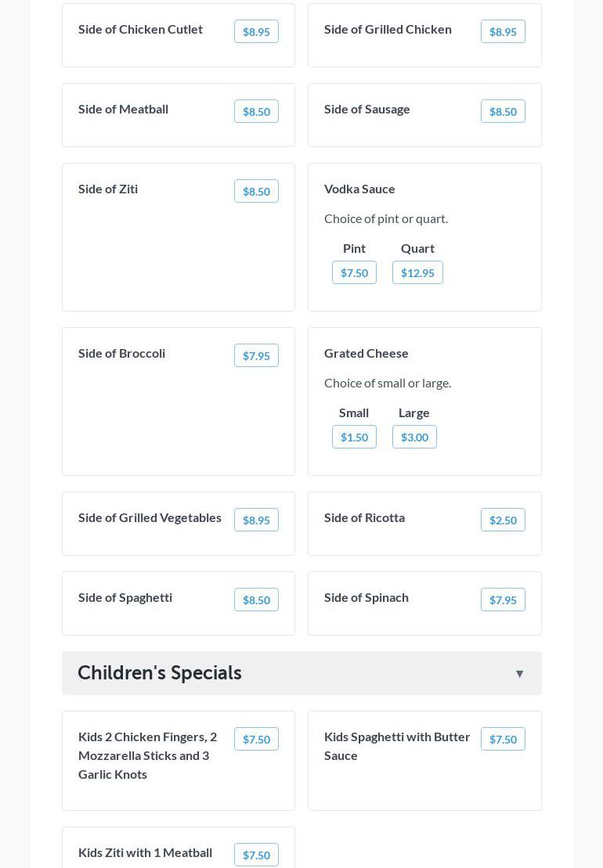
Task: Click the Children's Specials section header
Action: click(x=160, y=673)
